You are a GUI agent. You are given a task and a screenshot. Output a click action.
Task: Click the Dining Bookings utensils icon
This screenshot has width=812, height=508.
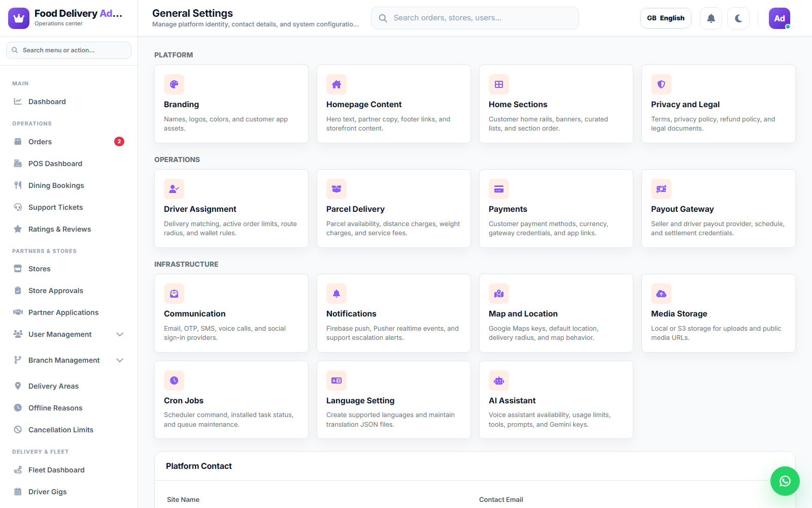click(x=18, y=185)
